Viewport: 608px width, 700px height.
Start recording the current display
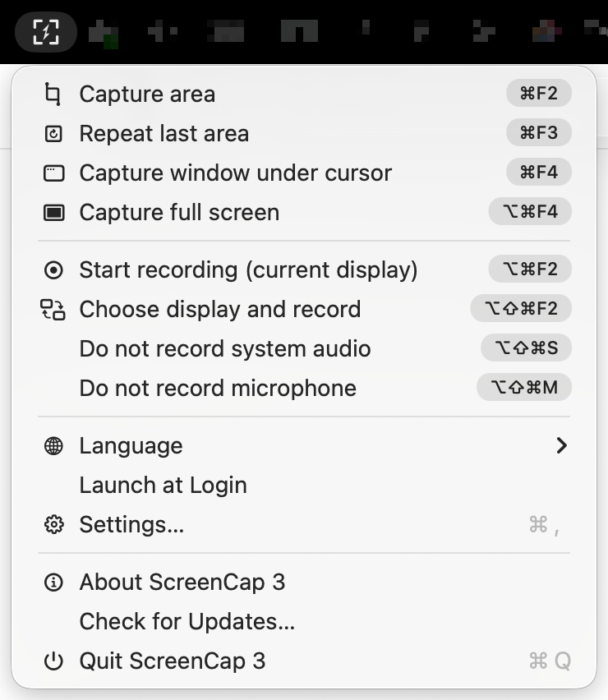[304, 269]
